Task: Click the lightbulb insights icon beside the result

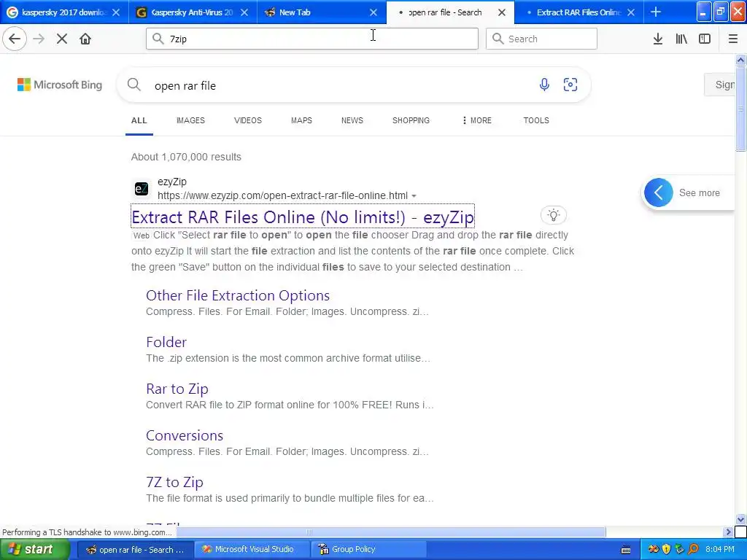Action: (553, 215)
